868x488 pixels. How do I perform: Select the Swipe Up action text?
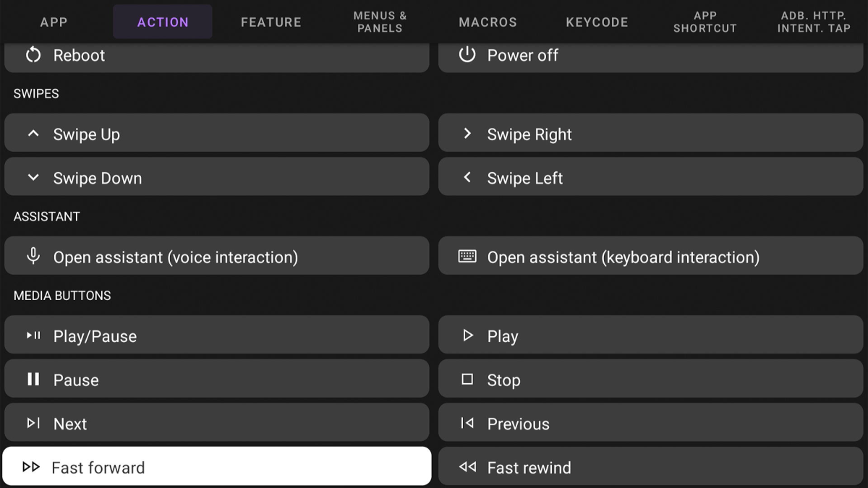[x=87, y=134]
